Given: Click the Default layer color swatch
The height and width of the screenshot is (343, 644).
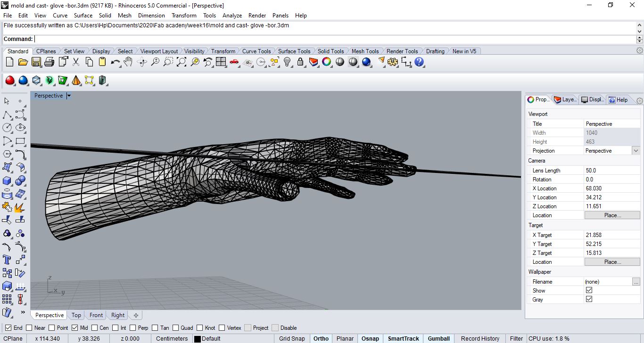Looking at the screenshot, I should coord(198,339).
